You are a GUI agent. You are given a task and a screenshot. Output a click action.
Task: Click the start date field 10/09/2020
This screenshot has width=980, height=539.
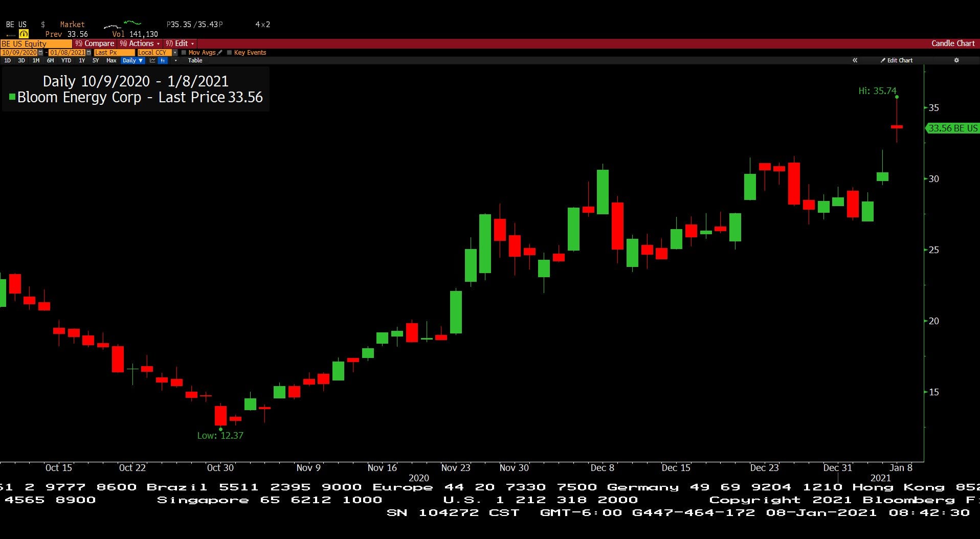coord(19,53)
